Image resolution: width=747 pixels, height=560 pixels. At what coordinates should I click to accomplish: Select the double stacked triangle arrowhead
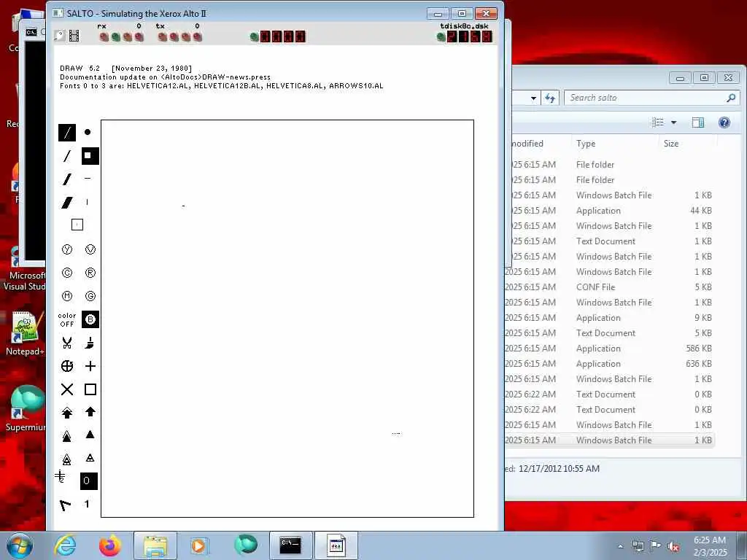tap(67, 436)
